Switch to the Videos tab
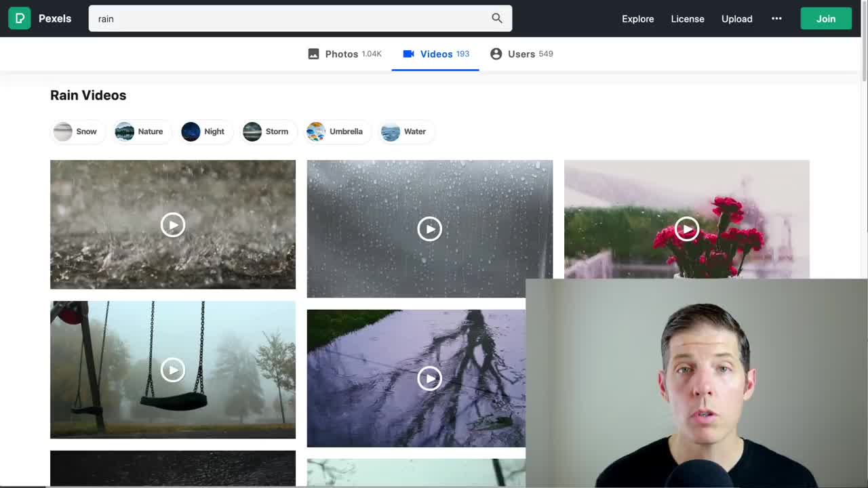Image resolution: width=868 pixels, height=488 pixels. click(x=435, y=54)
